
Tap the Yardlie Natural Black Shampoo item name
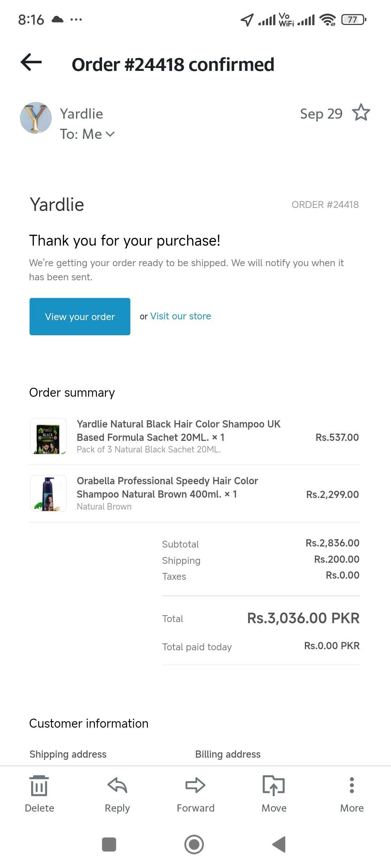click(x=178, y=430)
